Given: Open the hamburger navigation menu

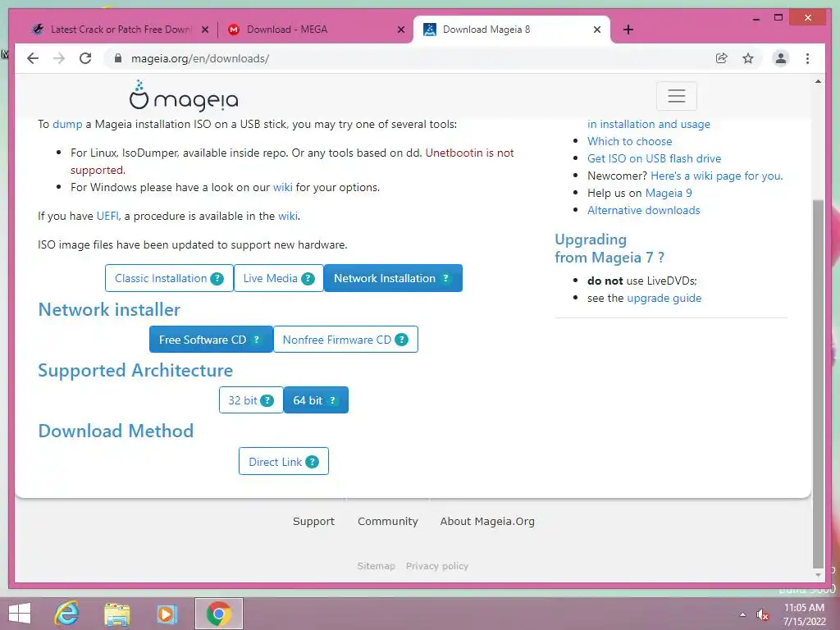Looking at the screenshot, I should pyautogui.click(x=677, y=96).
